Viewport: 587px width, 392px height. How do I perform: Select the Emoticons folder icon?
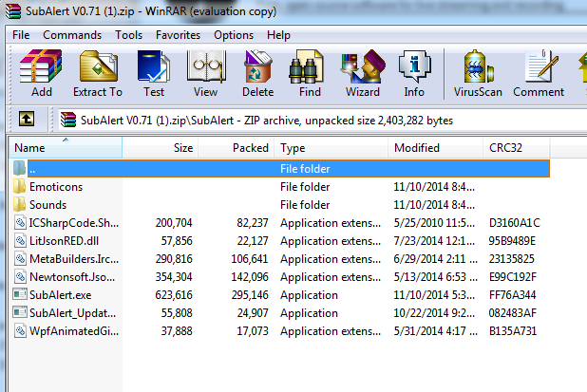[x=19, y=186]
